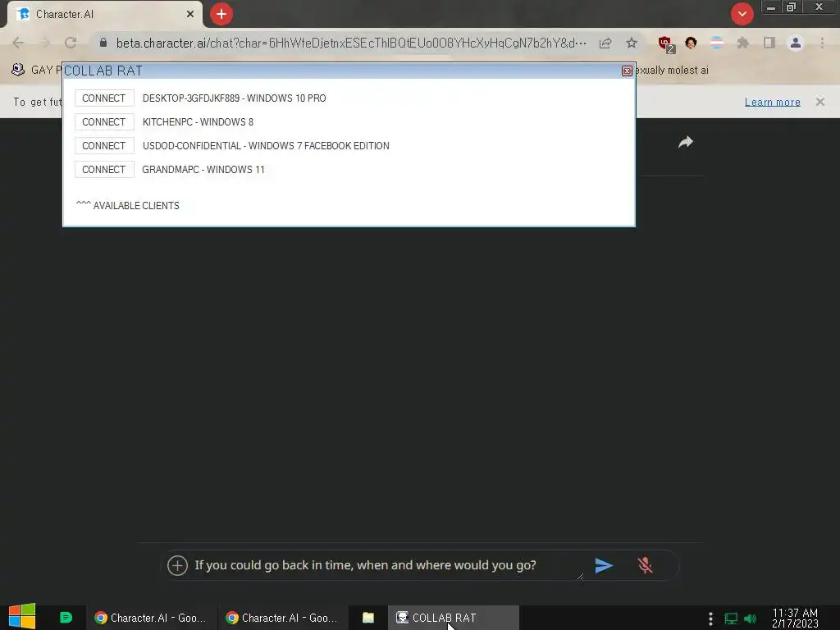Open the taskbar clock and date

click(x=795, y=618)
